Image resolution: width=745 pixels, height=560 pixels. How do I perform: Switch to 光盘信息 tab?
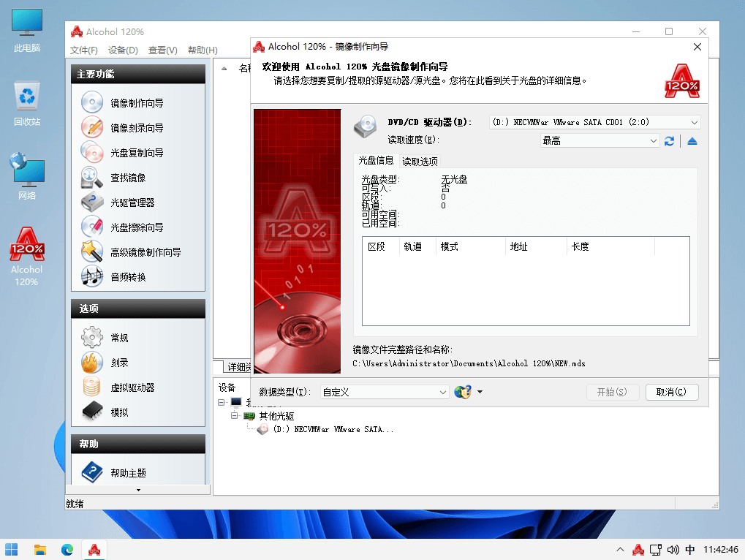(376, 161)
